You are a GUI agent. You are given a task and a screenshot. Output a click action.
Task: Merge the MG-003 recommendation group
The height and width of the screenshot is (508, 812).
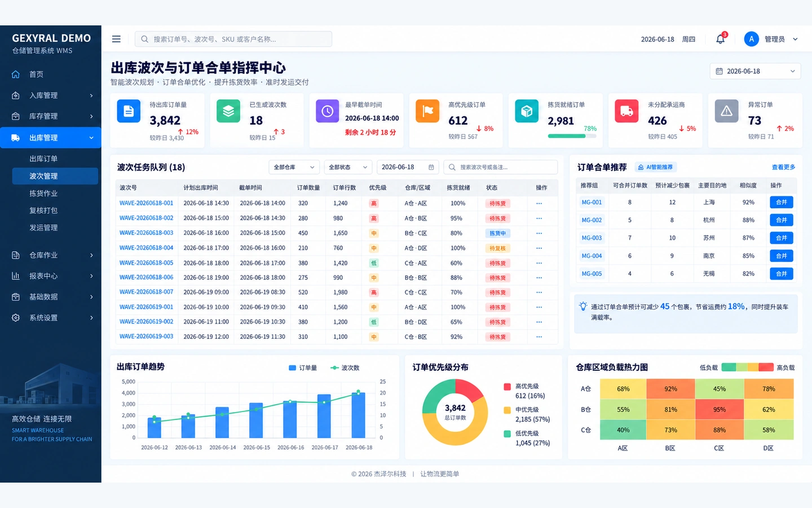click(782, 238)
